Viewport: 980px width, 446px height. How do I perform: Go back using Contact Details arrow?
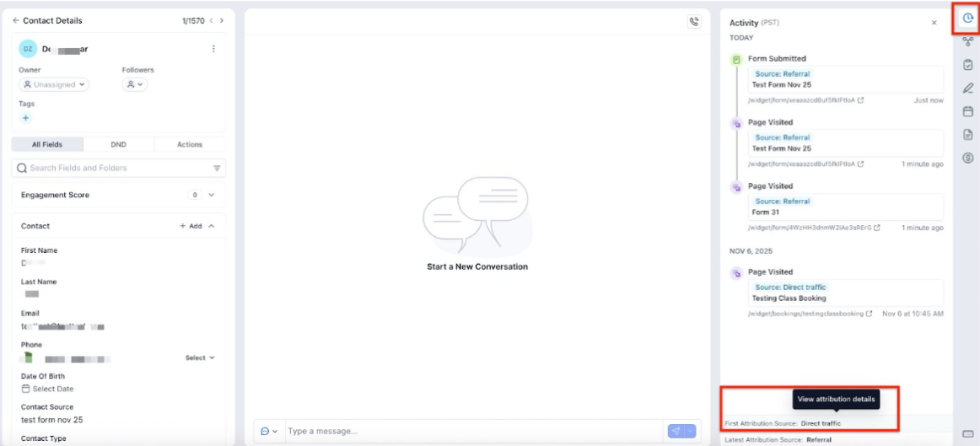(16, 20)
